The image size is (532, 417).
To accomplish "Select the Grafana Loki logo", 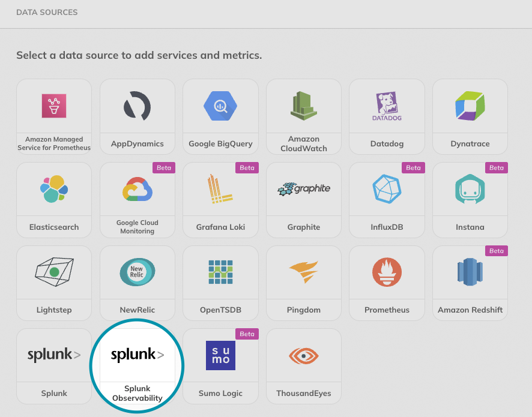I will [220, 189].
